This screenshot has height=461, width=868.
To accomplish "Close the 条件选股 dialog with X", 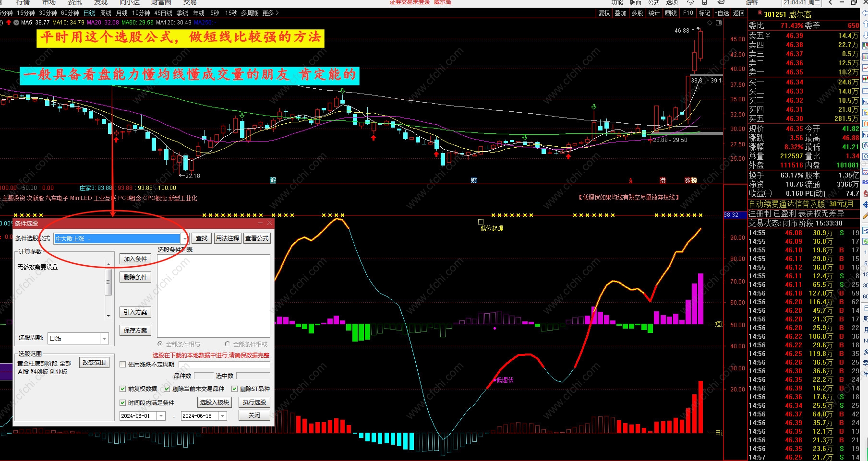I will tap(269, 223).
